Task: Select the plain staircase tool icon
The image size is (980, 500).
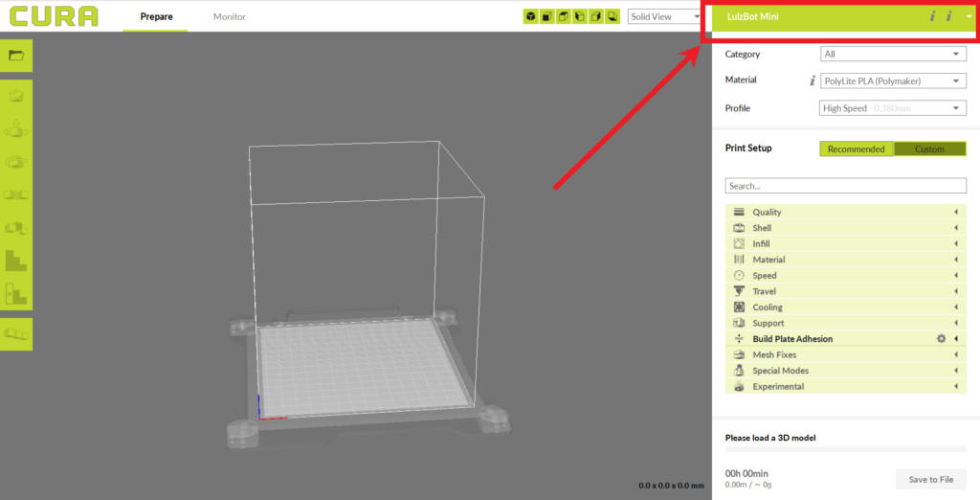Action: (x=16, y=261)
